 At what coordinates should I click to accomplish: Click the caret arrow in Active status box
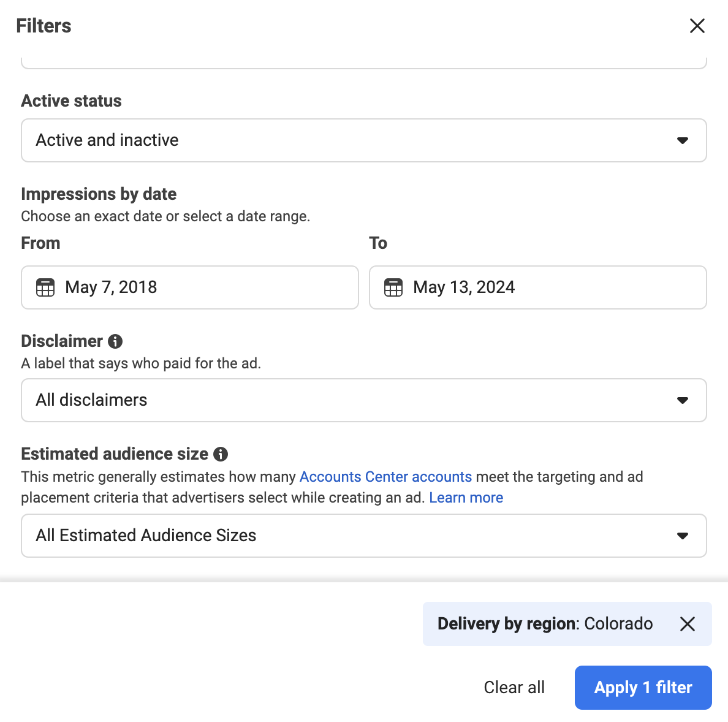click(x=682, y=140)
